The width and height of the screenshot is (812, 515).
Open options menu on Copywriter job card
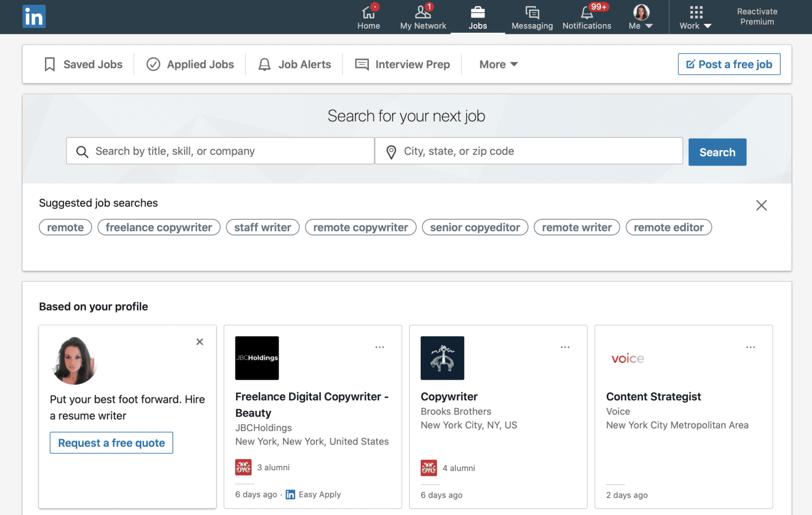point(565,346)
